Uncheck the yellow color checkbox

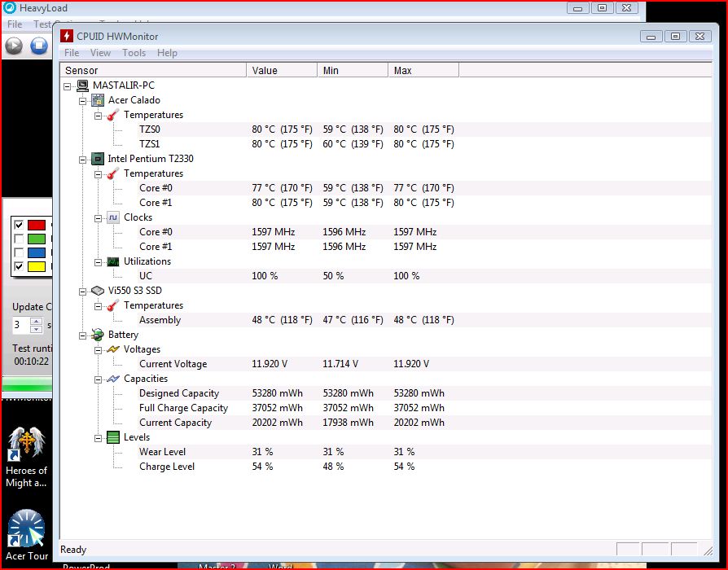(x=18, y=266)
